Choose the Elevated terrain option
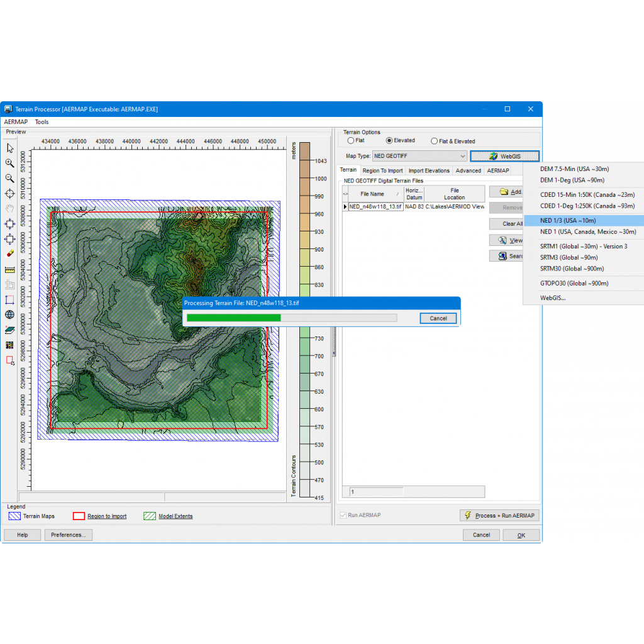Screen dimensions: 644x644 389,141
